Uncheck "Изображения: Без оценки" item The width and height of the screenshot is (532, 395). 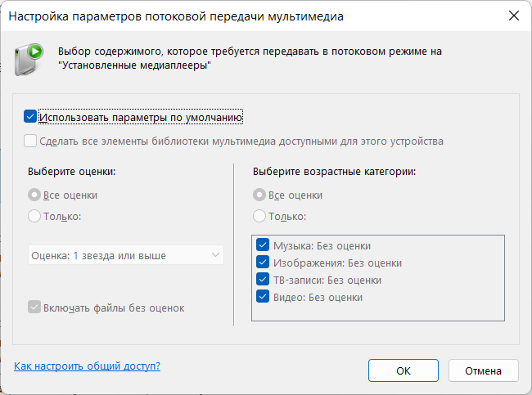[x=263, y=262]
